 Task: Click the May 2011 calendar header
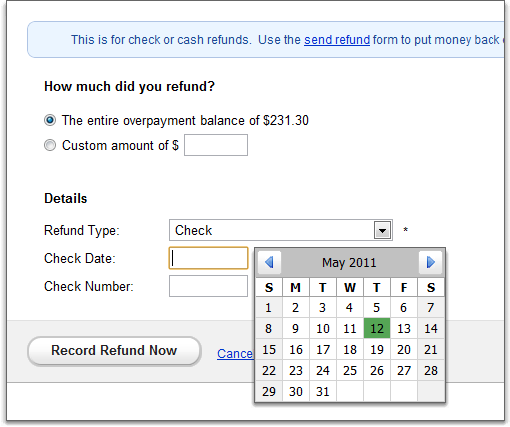tap(349, 263)
